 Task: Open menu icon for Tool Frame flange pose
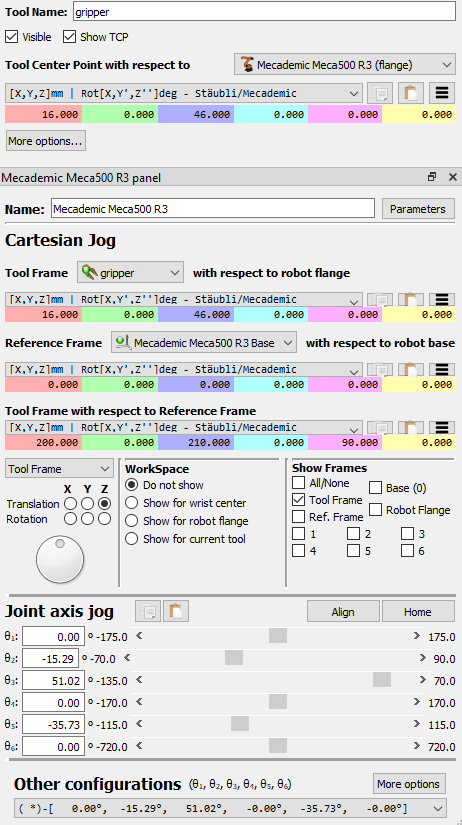[442, 299]
